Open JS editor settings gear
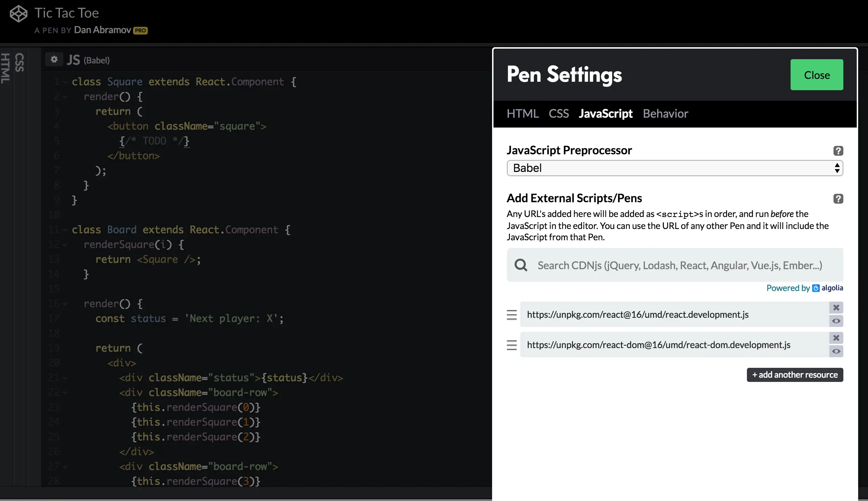 [54, 60]
